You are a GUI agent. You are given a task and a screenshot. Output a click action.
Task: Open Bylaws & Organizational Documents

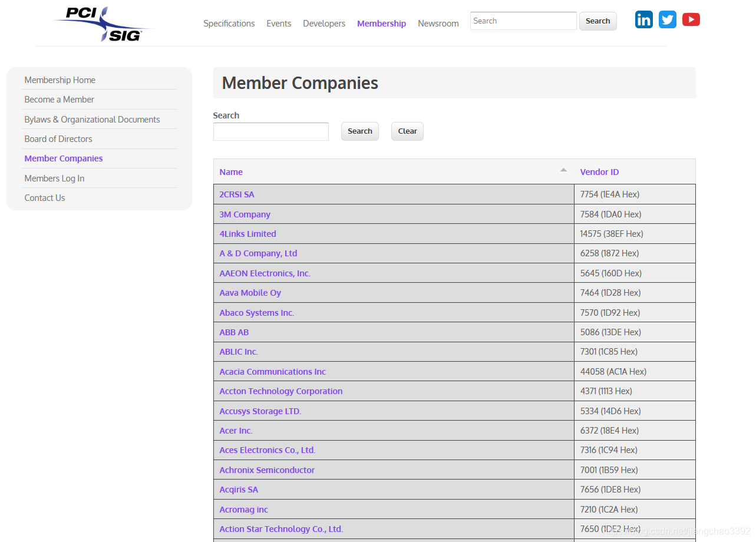(92, 120)
